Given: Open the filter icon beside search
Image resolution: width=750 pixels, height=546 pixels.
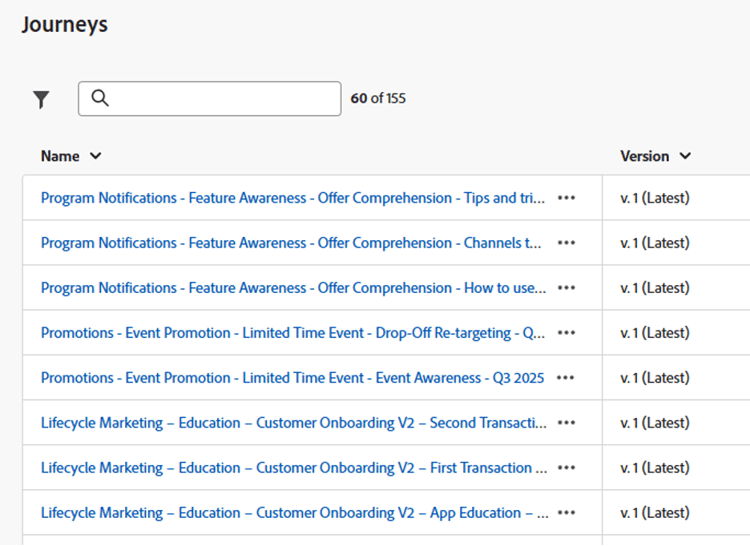Looking at the screenshot, I should (41, 99).
